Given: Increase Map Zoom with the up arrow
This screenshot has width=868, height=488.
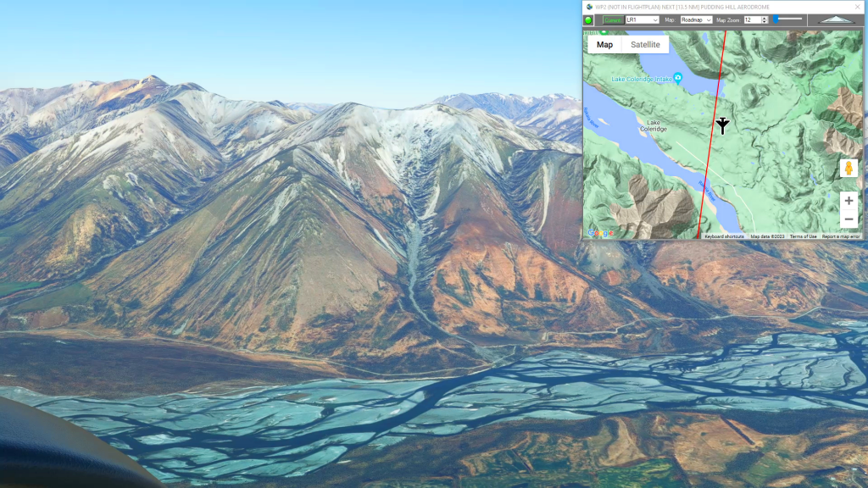Looking at the screenshot, I should point(764,17).
